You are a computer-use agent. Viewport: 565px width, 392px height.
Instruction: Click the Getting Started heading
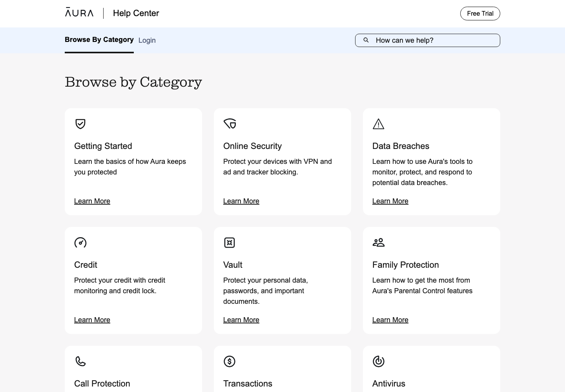pos(103,146)
